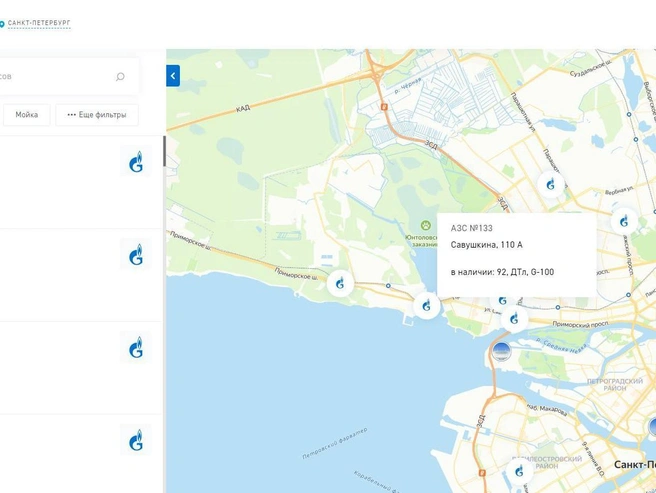Click the station list scrollbar thumb
Screen dimensions: 656x493
tap(164, 151)
